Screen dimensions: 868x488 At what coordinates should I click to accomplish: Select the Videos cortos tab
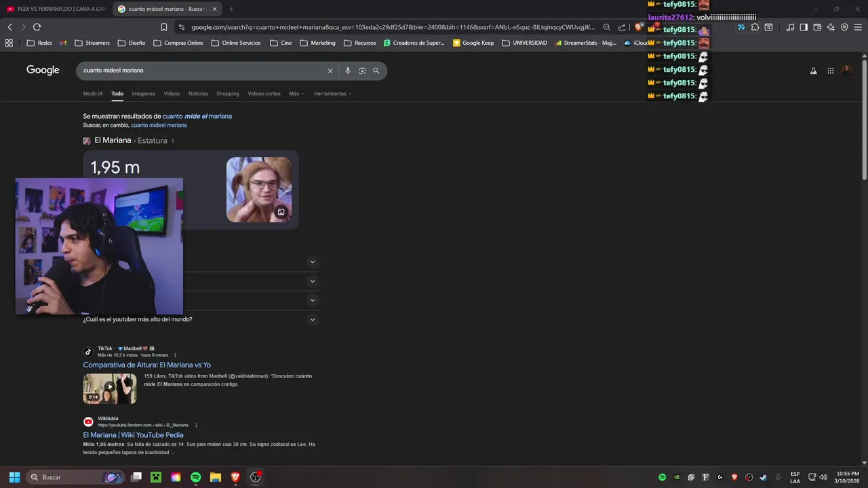pyautogui.click(x=264, y=94)
